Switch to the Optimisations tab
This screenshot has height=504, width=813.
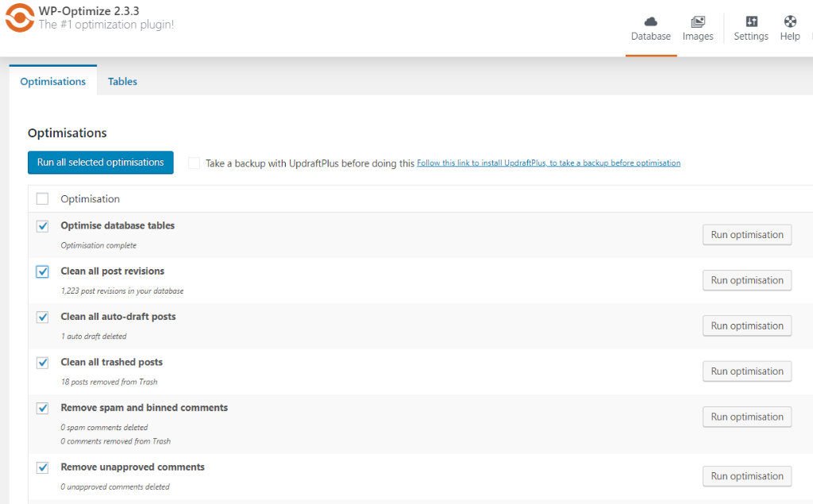click(x=53, y=82)
